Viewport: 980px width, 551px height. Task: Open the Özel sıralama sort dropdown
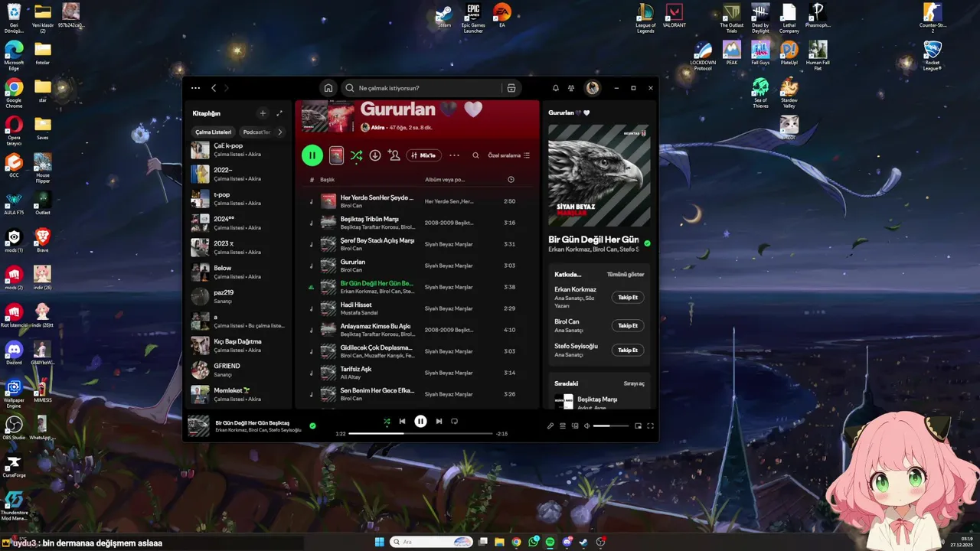tap(509, 155)
